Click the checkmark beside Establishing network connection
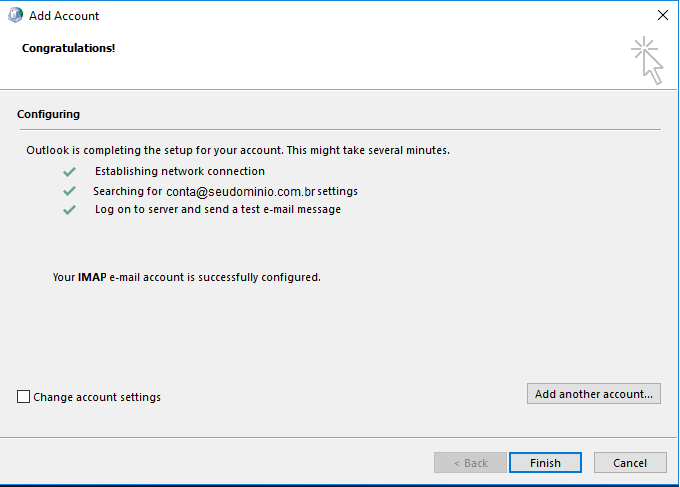The width and height of the screenshot is (680, 487). coord(69,172)
